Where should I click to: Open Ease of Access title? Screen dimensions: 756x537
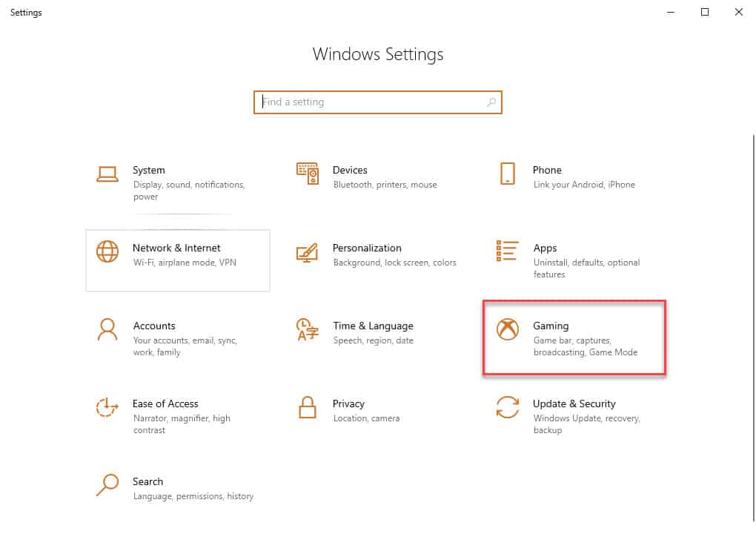[x=165, y=403]
